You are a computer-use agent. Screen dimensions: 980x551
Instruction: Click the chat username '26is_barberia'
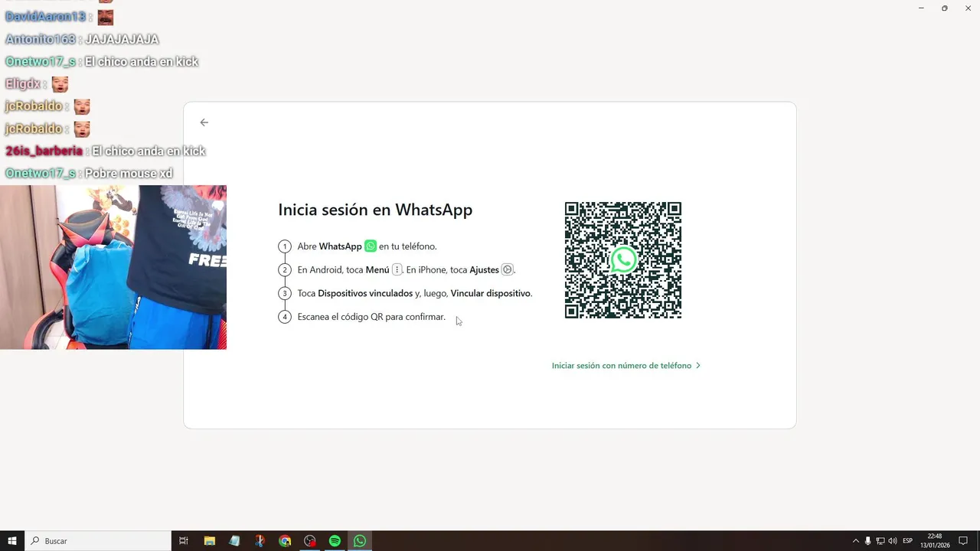(44, 151)
